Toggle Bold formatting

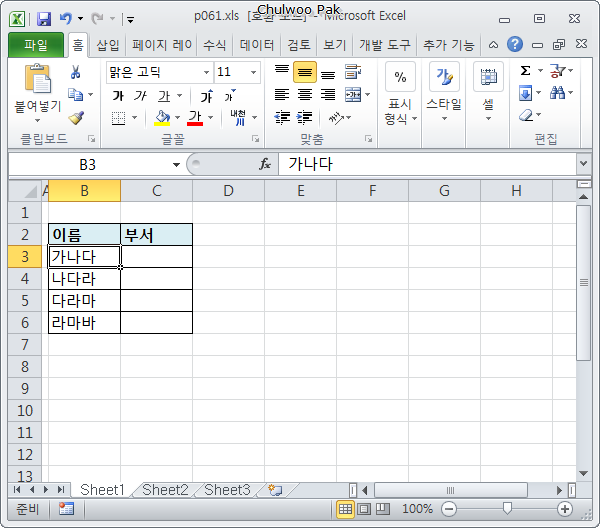118,96
